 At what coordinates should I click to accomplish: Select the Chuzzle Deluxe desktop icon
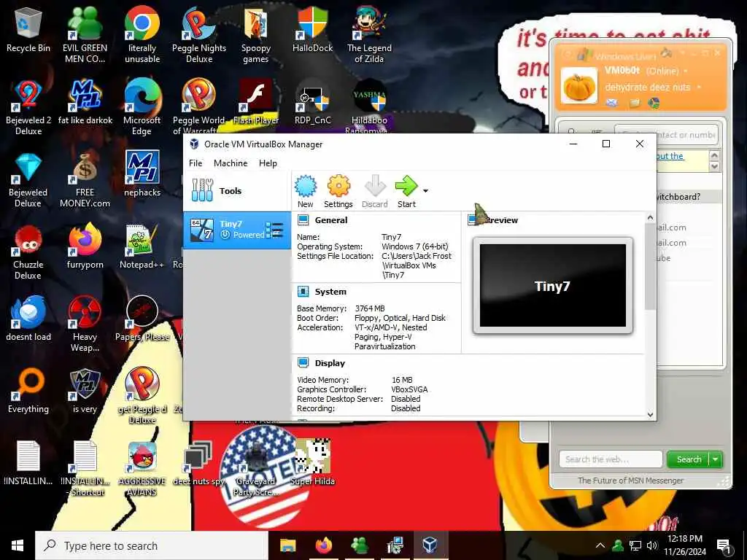pyautogui.click(x=28, y=252)
